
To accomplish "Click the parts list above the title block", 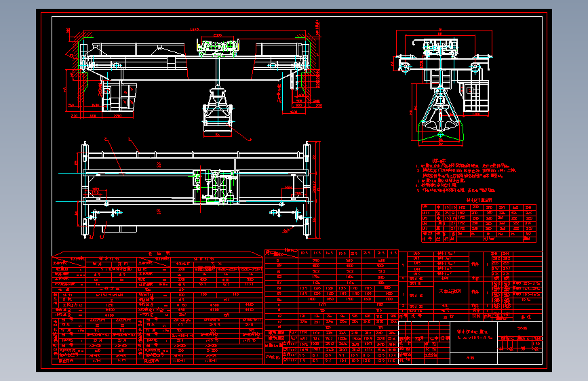I will 470,286.
